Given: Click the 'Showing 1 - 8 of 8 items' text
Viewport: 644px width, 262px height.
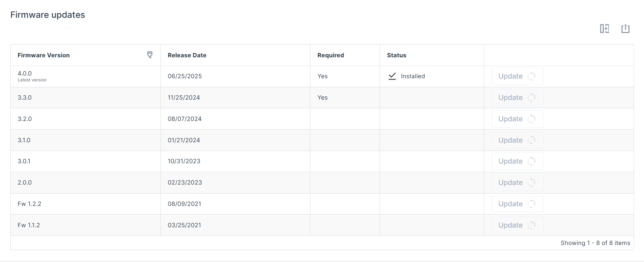Looking at the screenshot, I should tap(595, 243).
